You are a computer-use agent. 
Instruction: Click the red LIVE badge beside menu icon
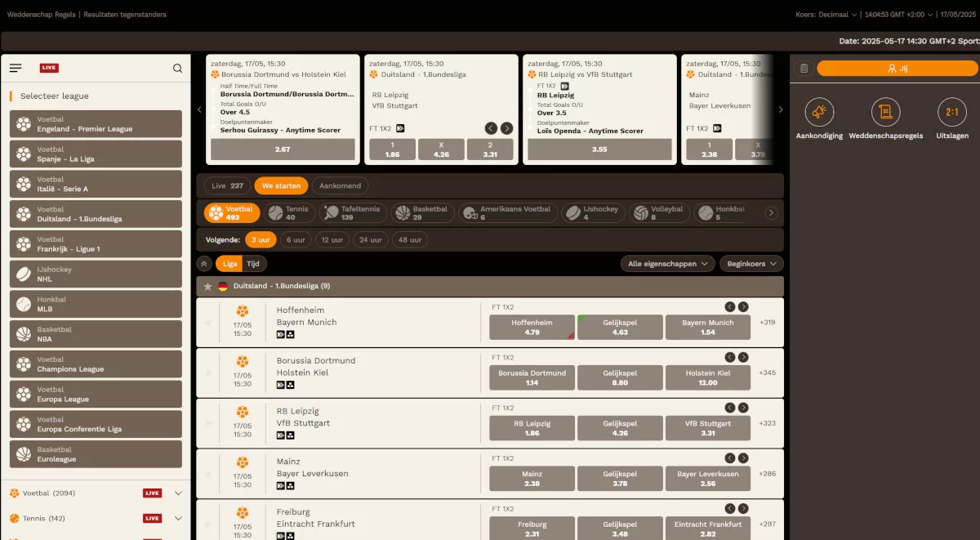pos(49,68)
